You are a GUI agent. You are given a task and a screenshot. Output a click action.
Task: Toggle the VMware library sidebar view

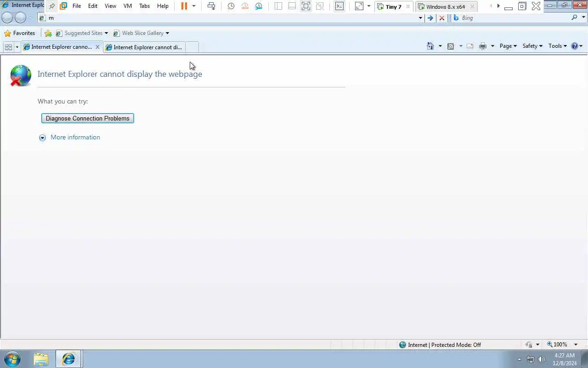(278, 6)
